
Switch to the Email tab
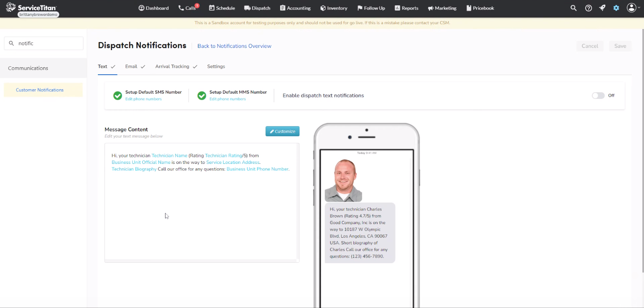pyautogui.click(x=130, y=66)
